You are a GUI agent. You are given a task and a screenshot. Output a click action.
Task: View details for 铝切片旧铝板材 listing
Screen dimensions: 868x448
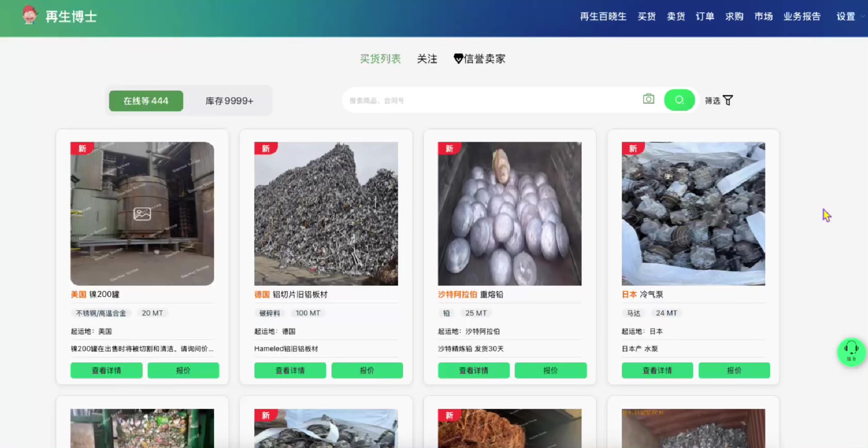tap(290, 370)
